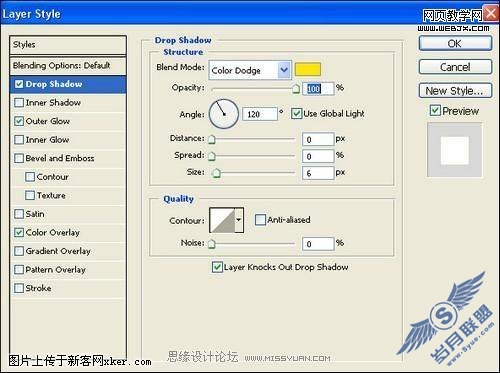Select the Styles list entry
The height and width of the screenshot is (373, 500).
coord(68,45)
